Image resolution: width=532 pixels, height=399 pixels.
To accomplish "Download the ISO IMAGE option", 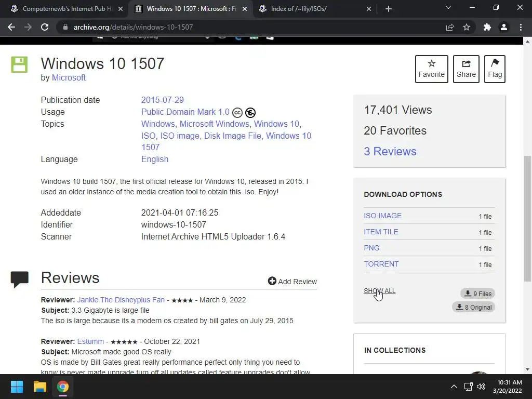I will click(383, 216).
